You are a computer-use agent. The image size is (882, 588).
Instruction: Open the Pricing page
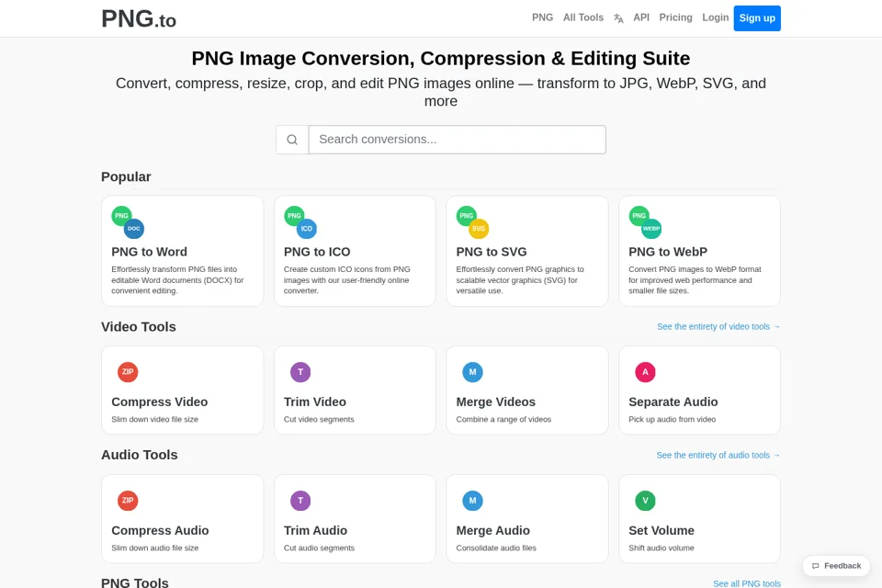point(675,18)
